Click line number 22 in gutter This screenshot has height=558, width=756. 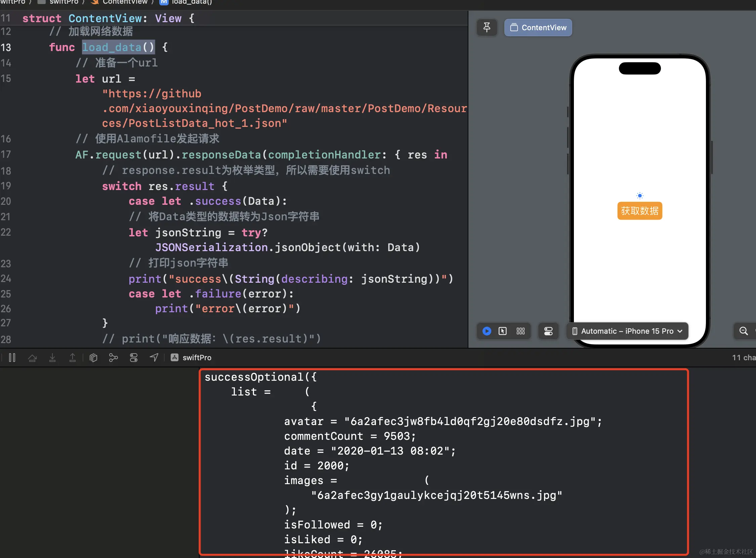(x=6, y=232)
